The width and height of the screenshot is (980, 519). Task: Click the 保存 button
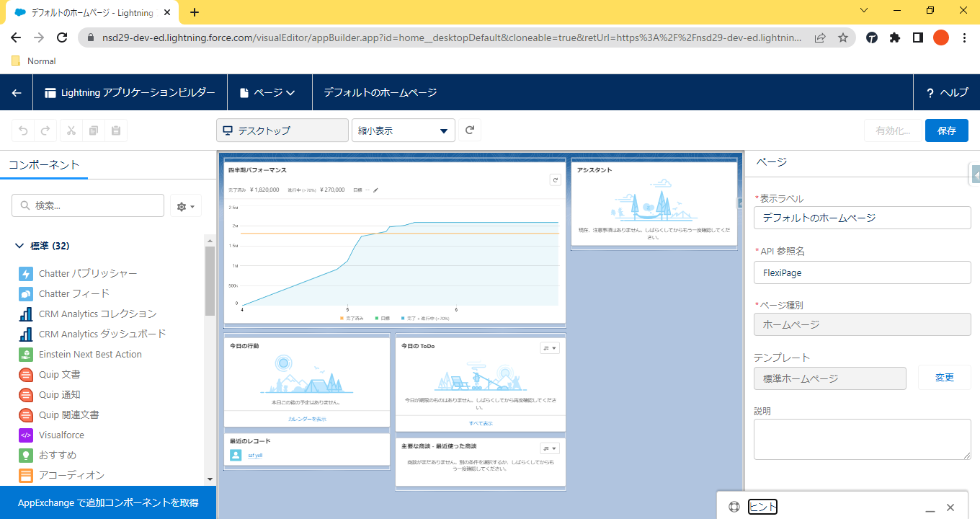947,130
